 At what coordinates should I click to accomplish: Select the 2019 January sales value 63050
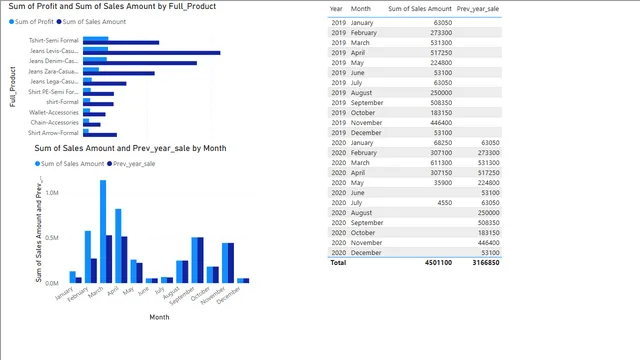(x=442, y=23)
